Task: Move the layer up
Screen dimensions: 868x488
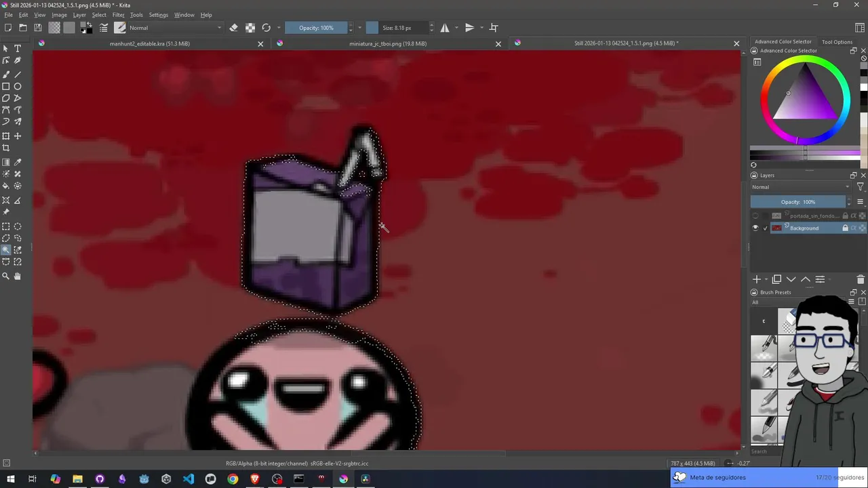Action: tap(806, 279)
